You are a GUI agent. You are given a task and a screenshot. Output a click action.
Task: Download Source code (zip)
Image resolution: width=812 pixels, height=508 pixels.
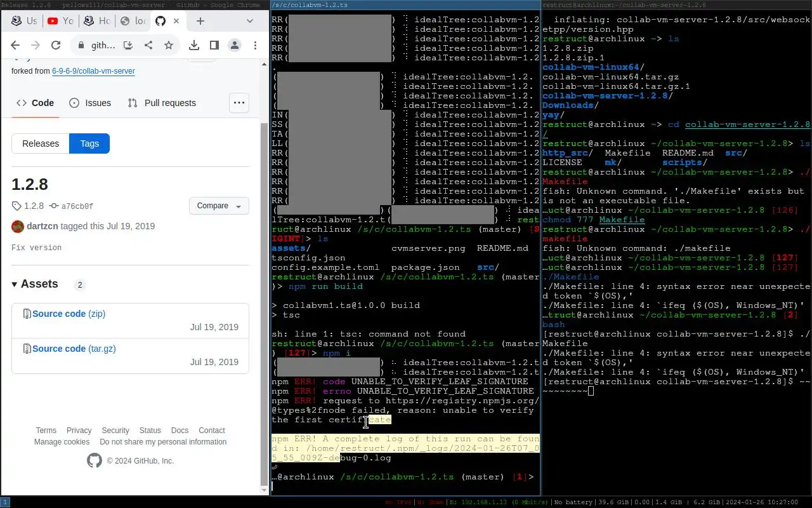tap(69, 314)
